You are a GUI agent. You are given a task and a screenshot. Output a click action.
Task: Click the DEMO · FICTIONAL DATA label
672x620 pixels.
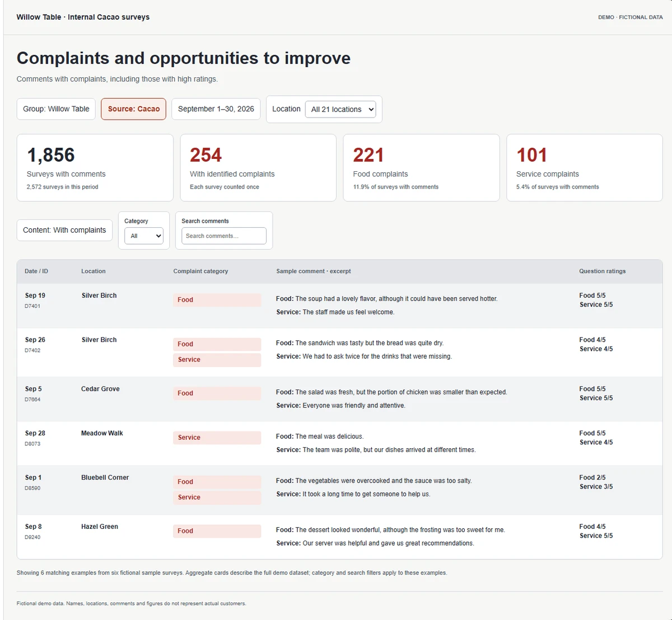click(x=630, y=17)
